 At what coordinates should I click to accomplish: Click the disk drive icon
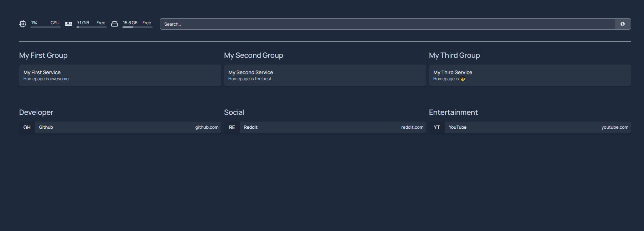point(115,24)
